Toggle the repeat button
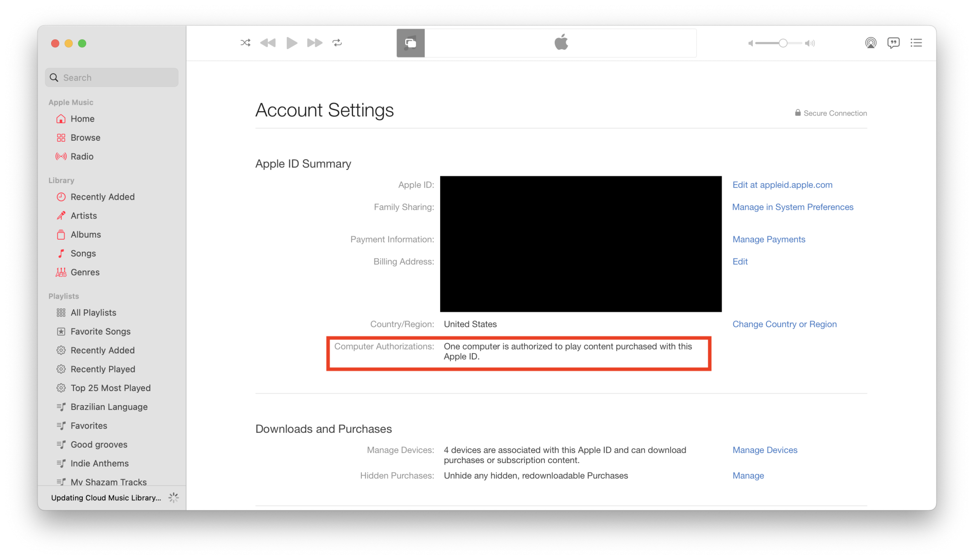This screenshot has height=560, width=974. click(337, 43)
